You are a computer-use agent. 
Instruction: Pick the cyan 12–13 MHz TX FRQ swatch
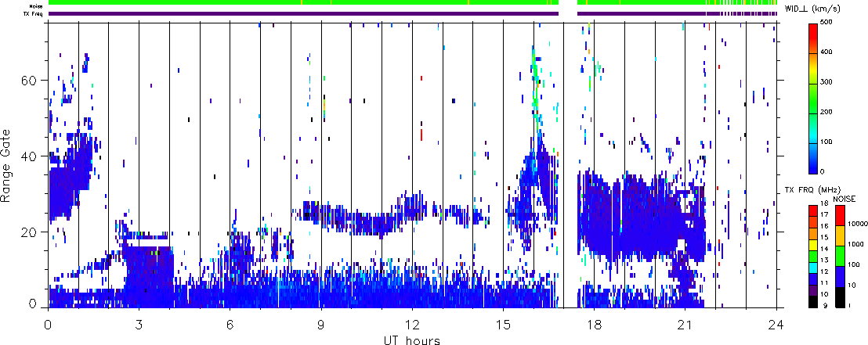point(813,268)
